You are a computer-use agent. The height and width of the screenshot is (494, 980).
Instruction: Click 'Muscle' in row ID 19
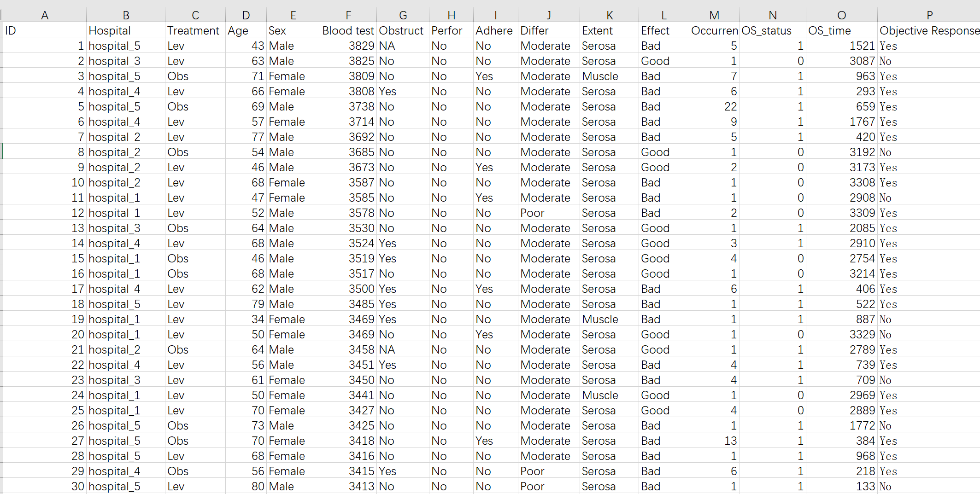609,319
